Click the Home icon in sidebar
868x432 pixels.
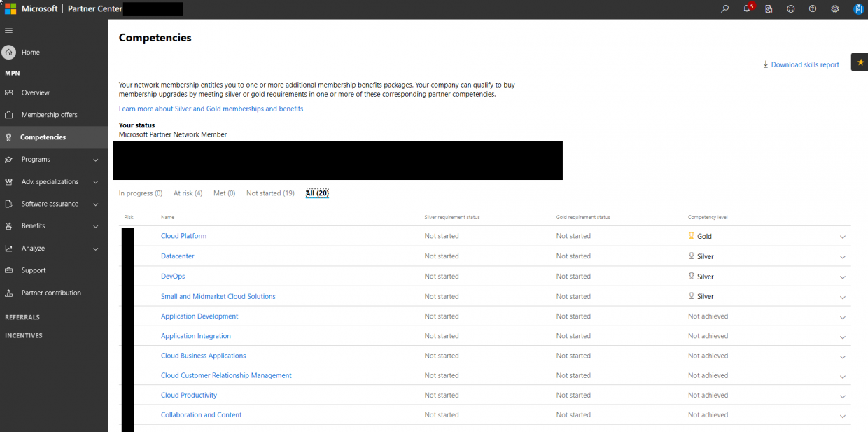click(x=9, y=53)
